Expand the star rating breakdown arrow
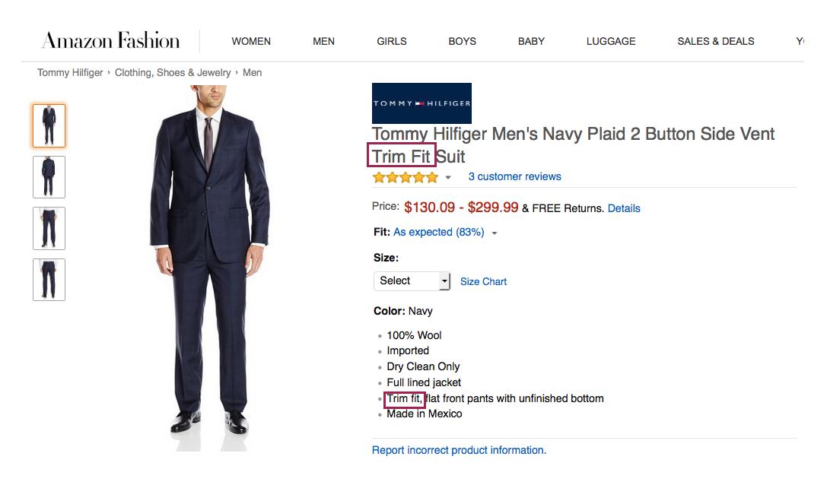Image resolution: width=827 pixels, height=504 pixels. point(448,178)
